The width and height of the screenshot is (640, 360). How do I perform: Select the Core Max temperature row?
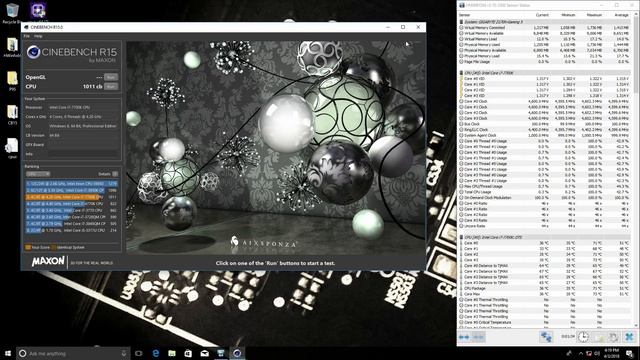545,294
